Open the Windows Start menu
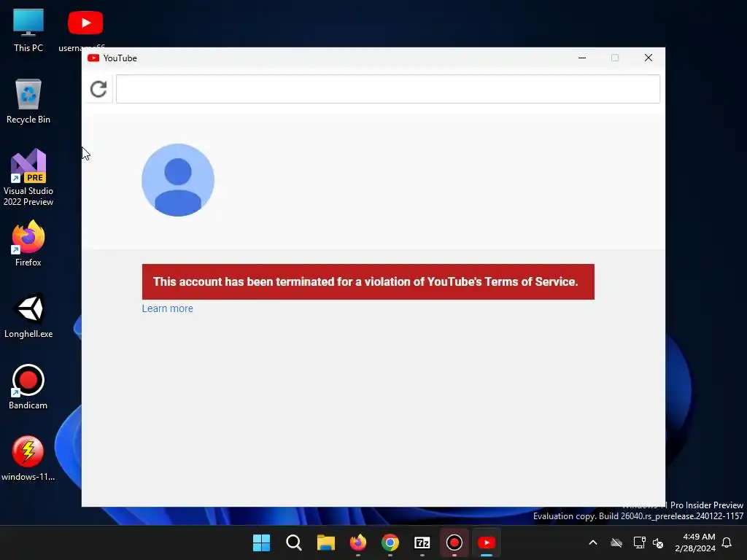The height and width of the screenshot is (560, 747). pyautogui.click(x=262, y=542)
